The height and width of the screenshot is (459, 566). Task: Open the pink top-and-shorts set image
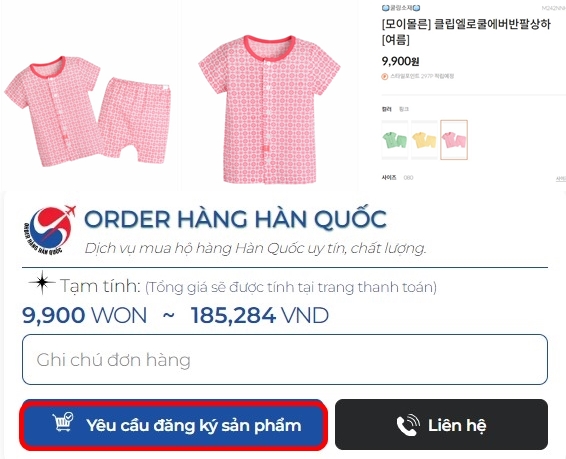[88, 111]
